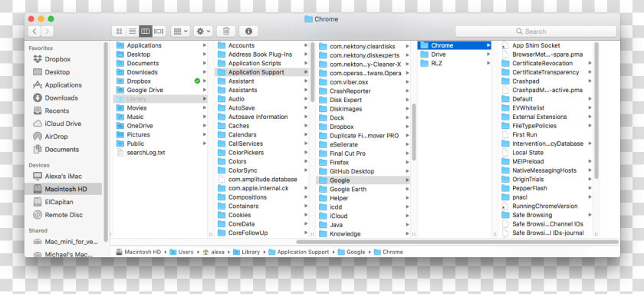The image size is (644, 294).
Task: Expand the Firefox folder arrow
Action: 407,163
